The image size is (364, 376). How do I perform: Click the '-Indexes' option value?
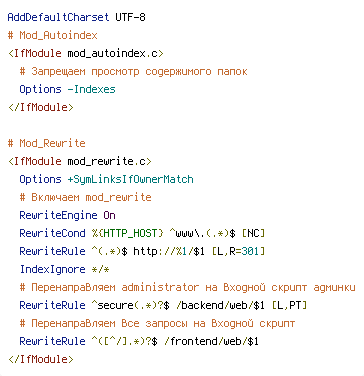tap(91, 89)
